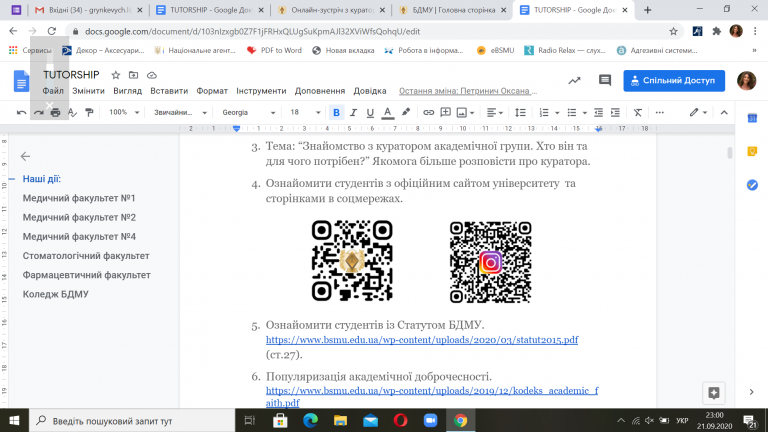
Task: Open comment history speech bubble icon
Action: (604, 81)
